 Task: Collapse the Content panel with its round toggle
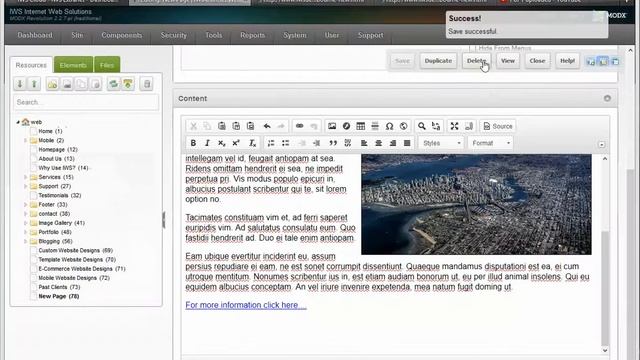(x=607, y=98)
